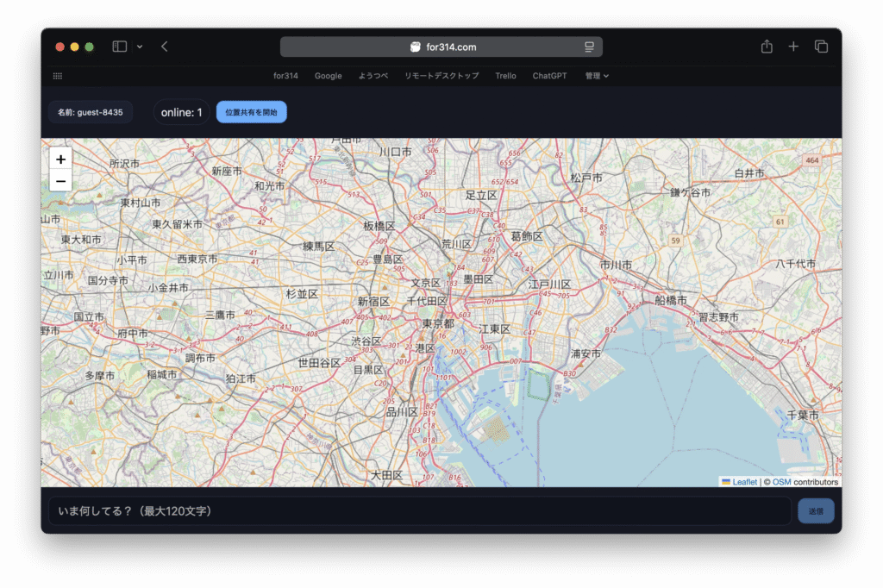Click the 白井市 label on map

pos(749,173)
